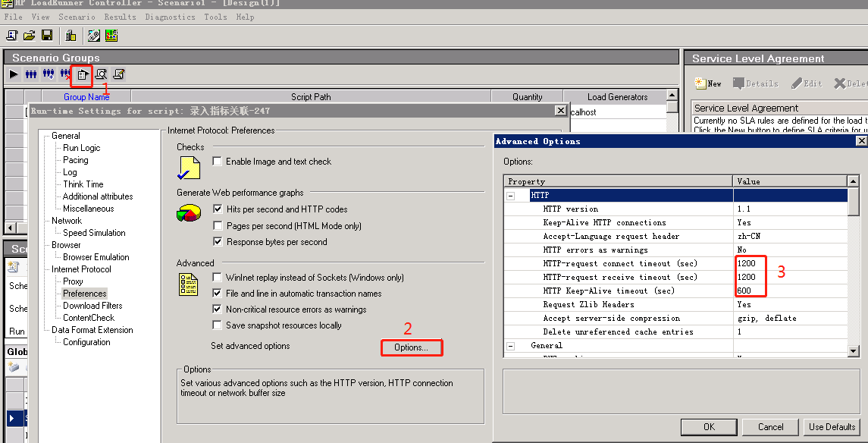Enable Image and text check checkbox
The width and height of the screenshot is (868, 443).
click(x=218, y=161)
